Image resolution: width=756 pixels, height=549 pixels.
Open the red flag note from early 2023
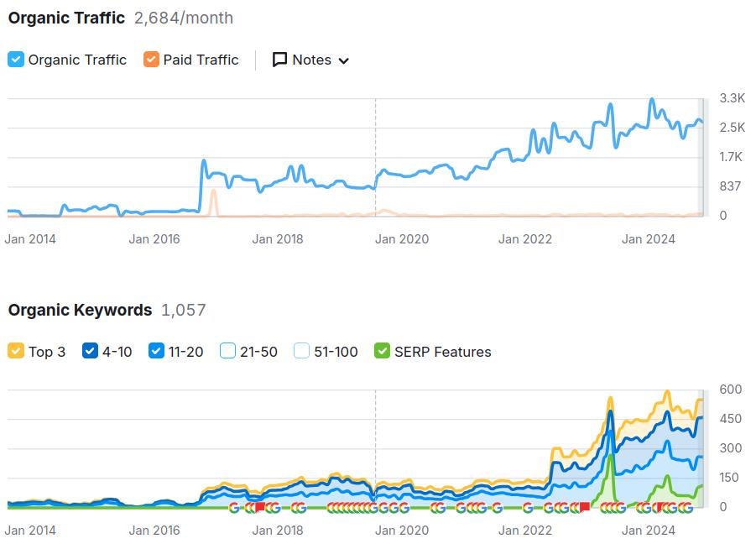[x=584, y=508]
